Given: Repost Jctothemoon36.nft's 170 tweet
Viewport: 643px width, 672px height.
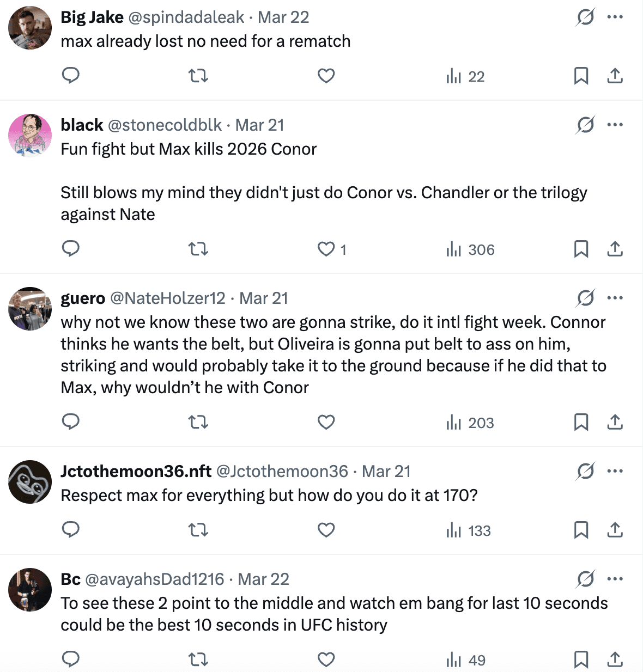Looking at the screenshot, I should tap(198, 530).
